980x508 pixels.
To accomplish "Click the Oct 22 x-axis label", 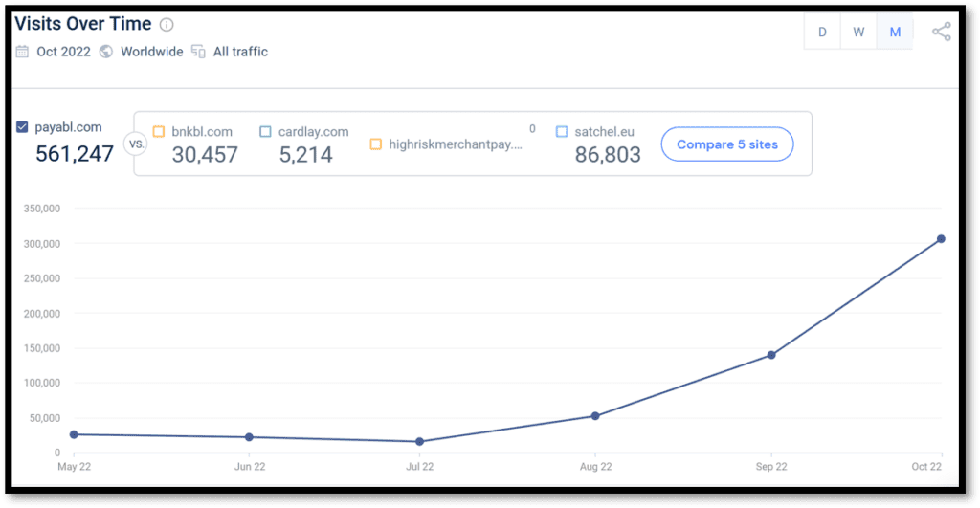I will tap(926, 467).
